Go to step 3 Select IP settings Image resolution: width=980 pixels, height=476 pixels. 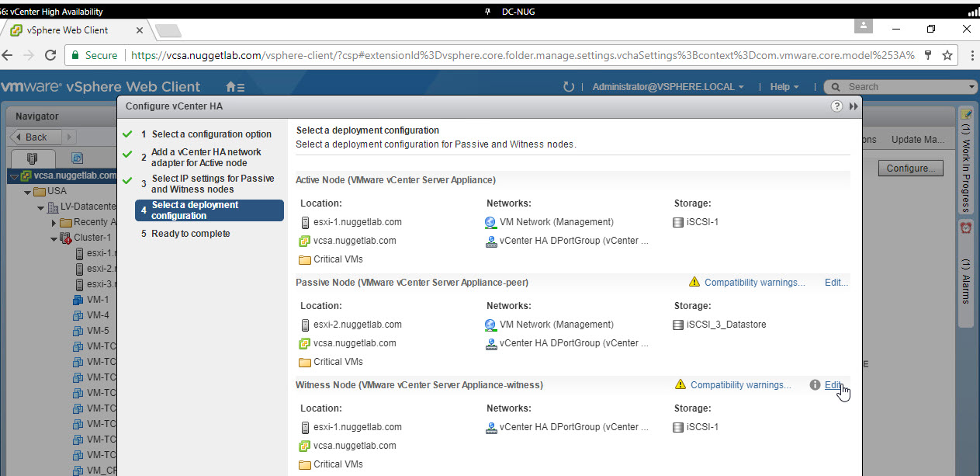[212, 184]
